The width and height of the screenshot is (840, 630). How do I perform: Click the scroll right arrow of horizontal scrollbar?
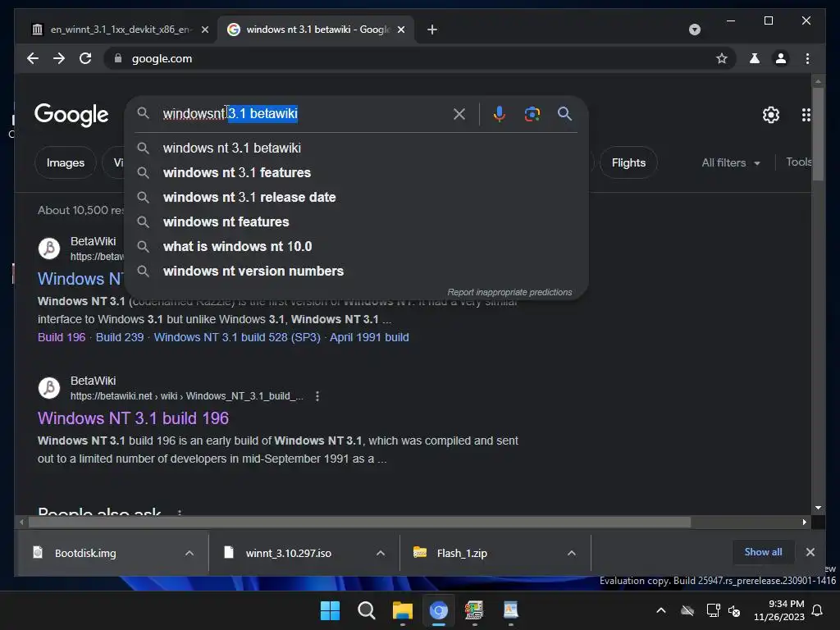pos(805,522)
